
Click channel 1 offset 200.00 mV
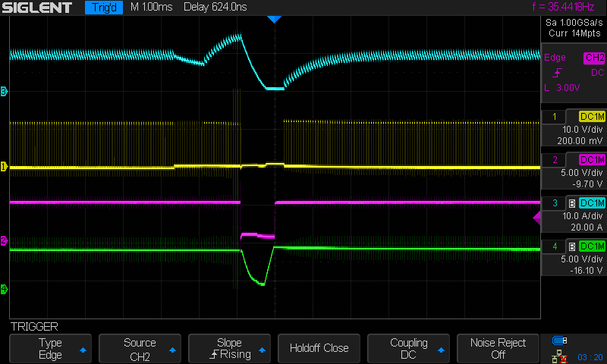pos(580,141)
